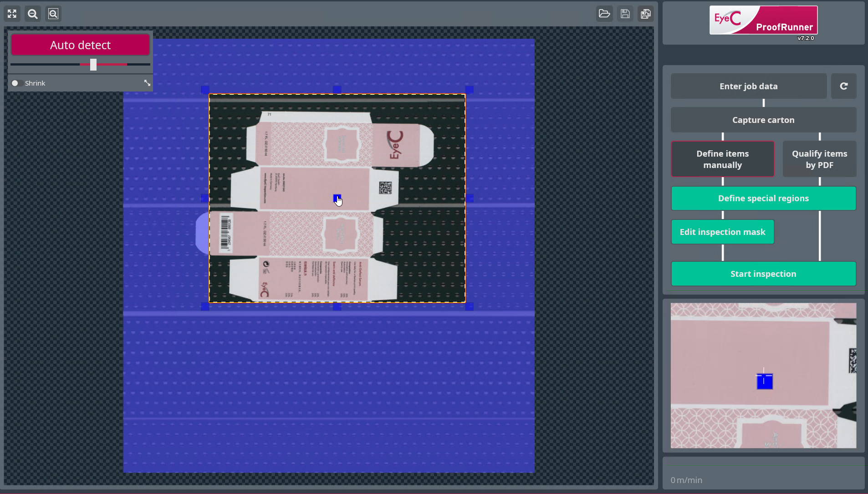Viewport: 868px width, 494px height.
Task: Click the Start inspection button
Action: (x=763, y=274)
